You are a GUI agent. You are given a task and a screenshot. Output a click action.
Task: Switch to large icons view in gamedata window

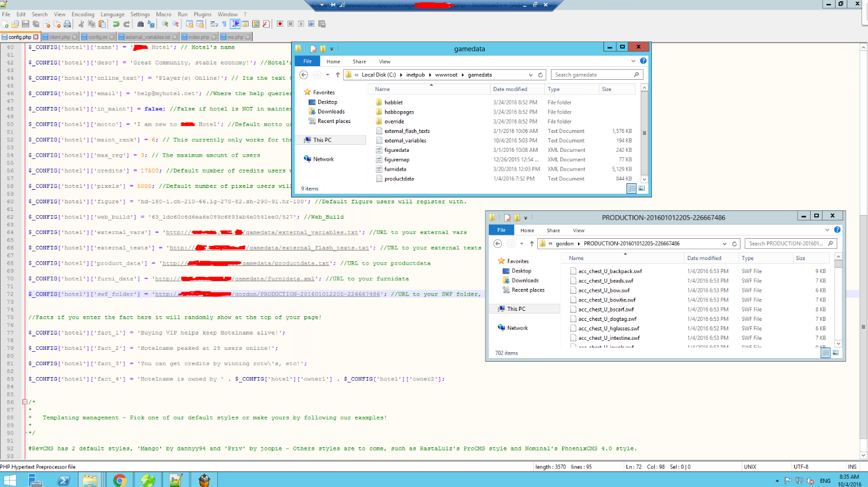pyautogui.click(x=641, y=189)
